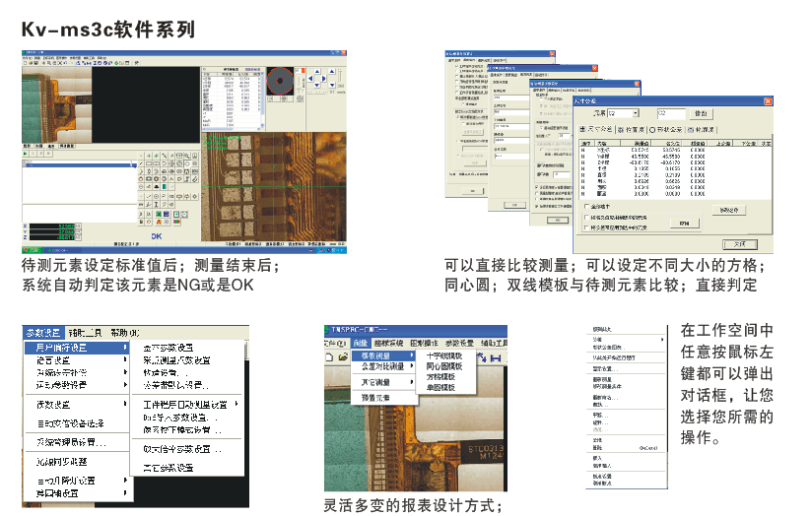The image size is (812, 516).
Task: Enable the second checkbox under 全部选中
Action: coord(587,217)
